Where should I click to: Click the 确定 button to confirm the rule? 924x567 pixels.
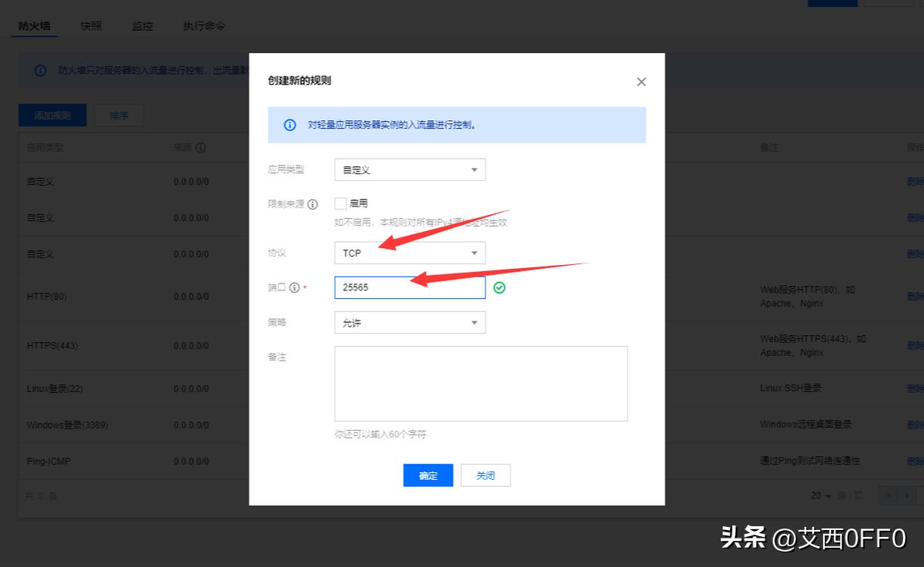427,475
